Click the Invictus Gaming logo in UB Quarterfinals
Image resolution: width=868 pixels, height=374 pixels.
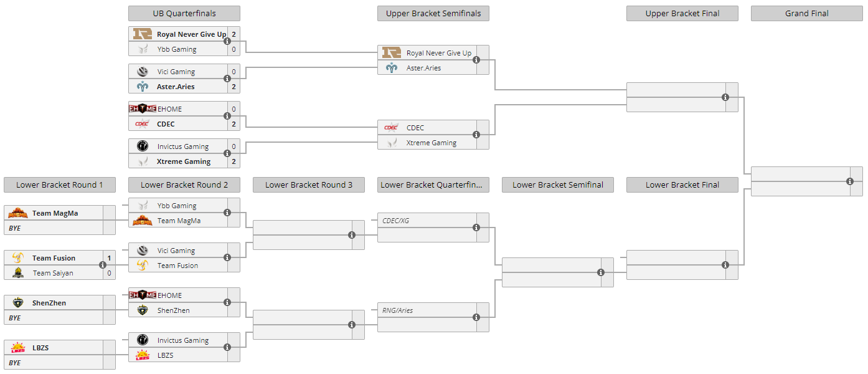tap(143, 146)
